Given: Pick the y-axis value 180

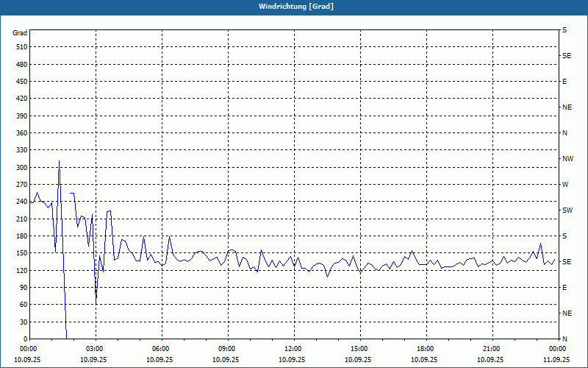Looking at the screenshot, I should 22,236.
